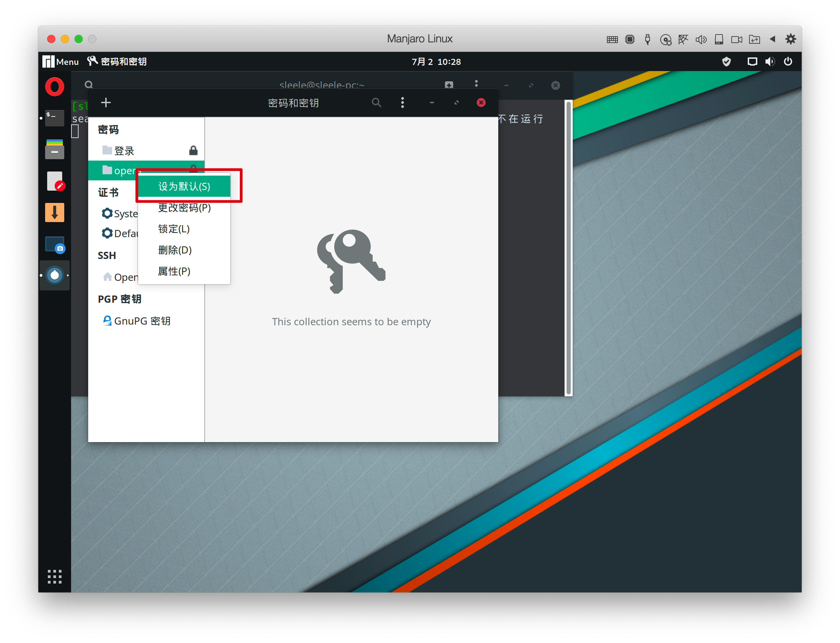Click the VM CPU chip icon in title bar
Screen dimensions: 840x643
click(x=630, y=39)
